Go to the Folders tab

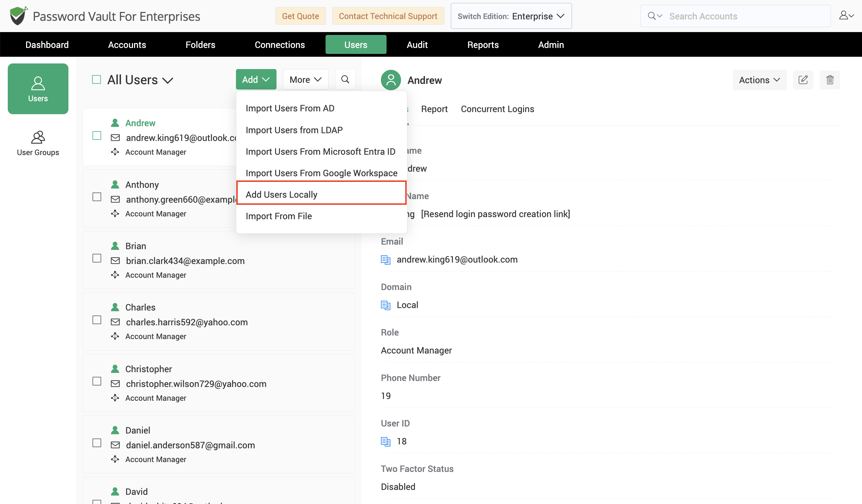pos(200,45)
